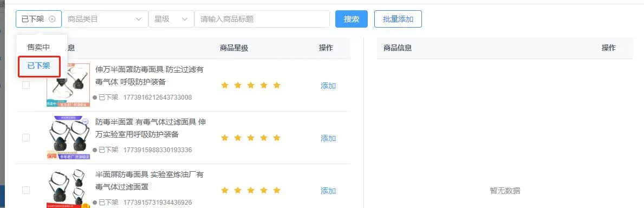Open the 商品类目 category dropdown

105,19
